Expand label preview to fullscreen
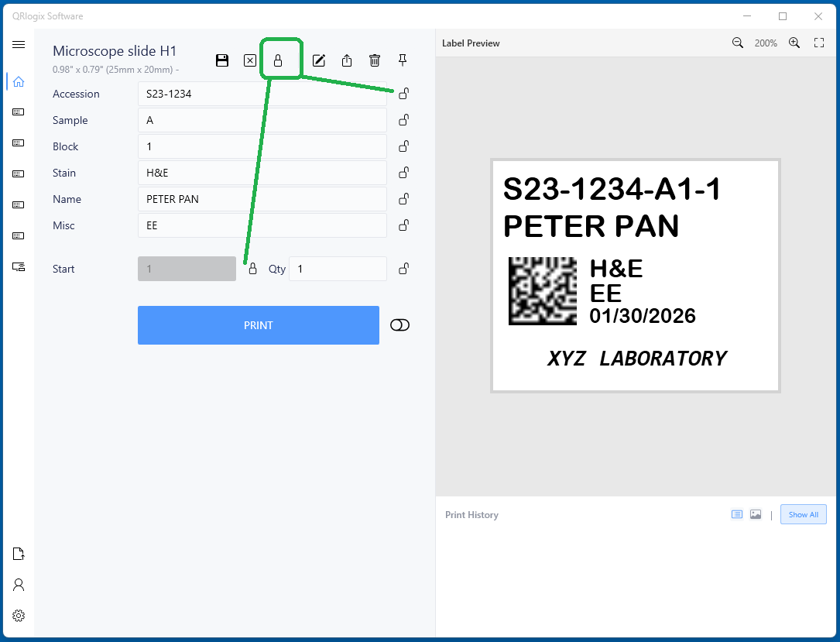The height and width of the screenshot is (642, 840). coord(819,43)
